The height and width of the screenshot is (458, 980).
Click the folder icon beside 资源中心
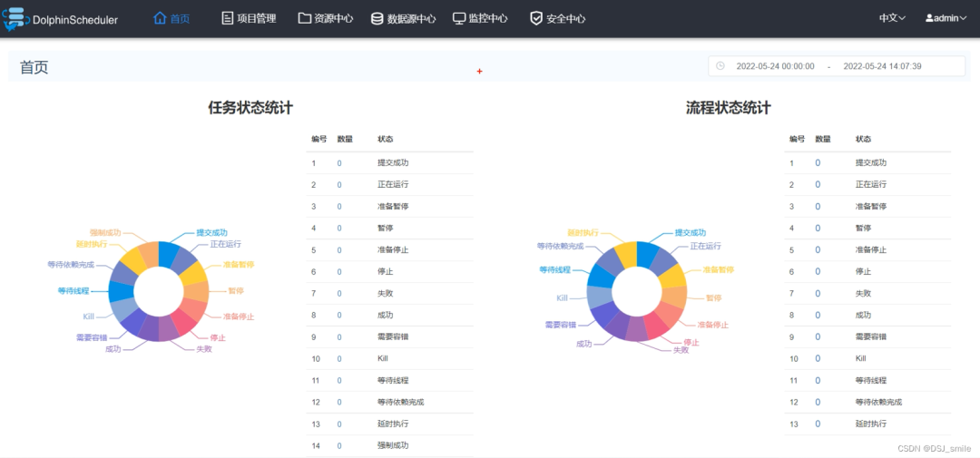point(304,18)
